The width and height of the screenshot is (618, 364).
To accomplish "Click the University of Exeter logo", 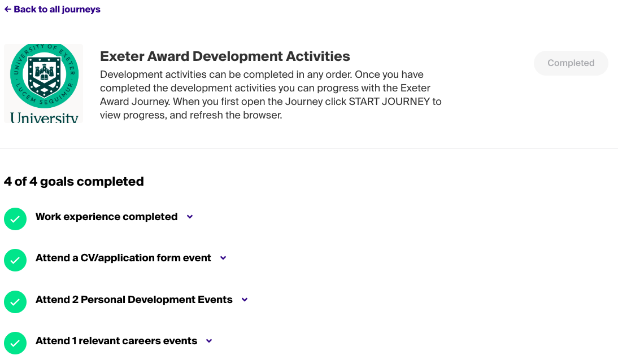I will [x=43, y=84].
